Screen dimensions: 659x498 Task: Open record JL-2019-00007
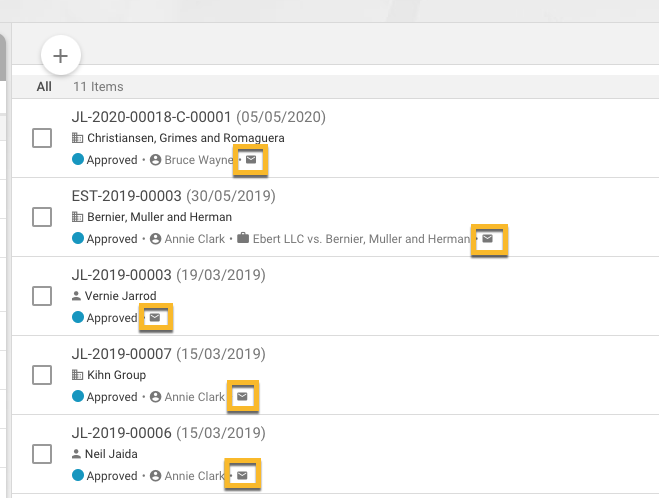coord(121,354)
